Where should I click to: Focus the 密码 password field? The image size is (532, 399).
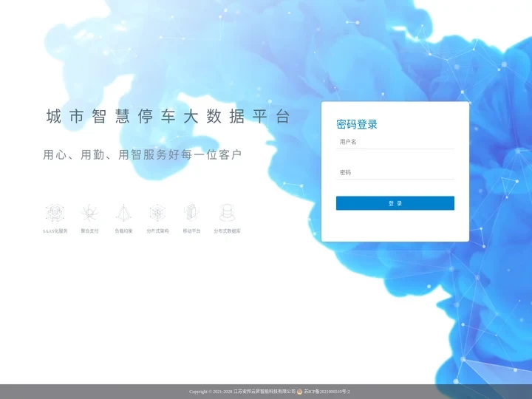[395, 172]
